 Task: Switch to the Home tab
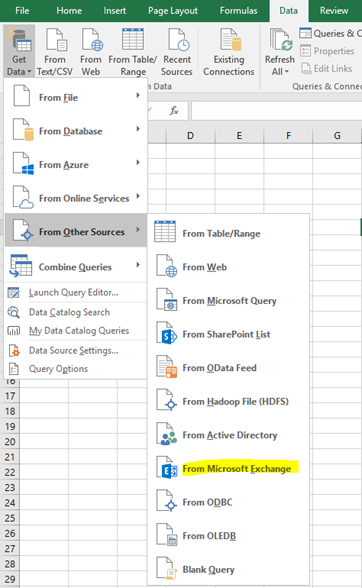[69, 10]
